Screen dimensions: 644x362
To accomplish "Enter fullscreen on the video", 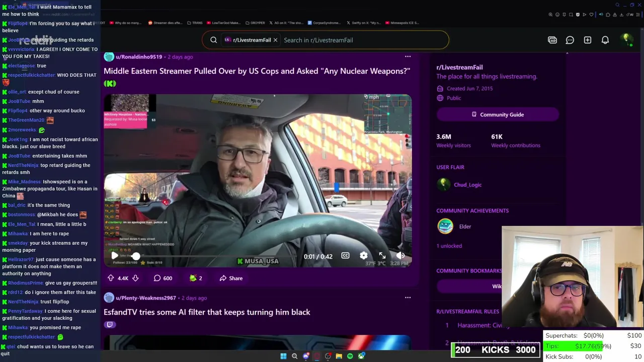I will [x=382, y=256].
